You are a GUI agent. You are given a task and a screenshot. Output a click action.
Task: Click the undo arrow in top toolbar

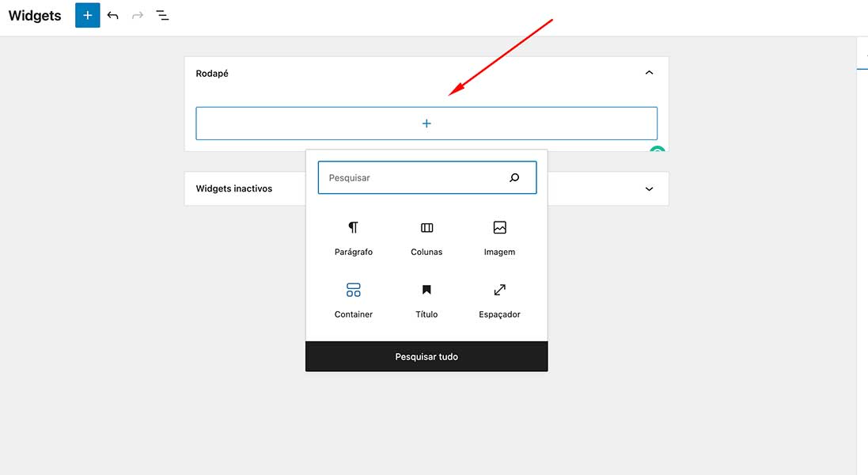[113, 16]
